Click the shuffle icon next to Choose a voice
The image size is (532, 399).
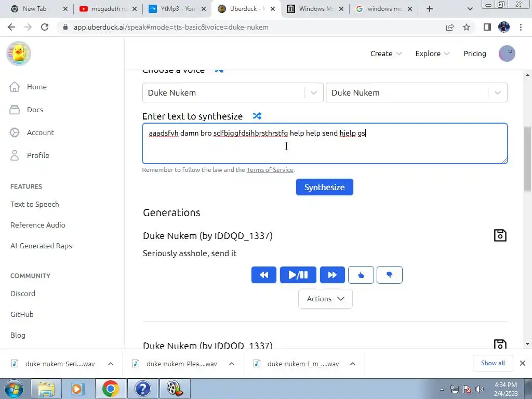[219, 70]
